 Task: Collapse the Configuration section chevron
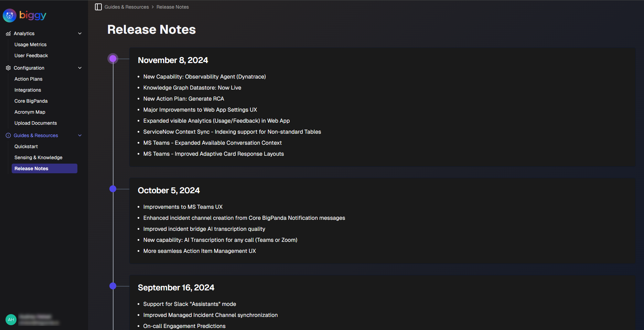pyautogui.click(x=80, y=68)
